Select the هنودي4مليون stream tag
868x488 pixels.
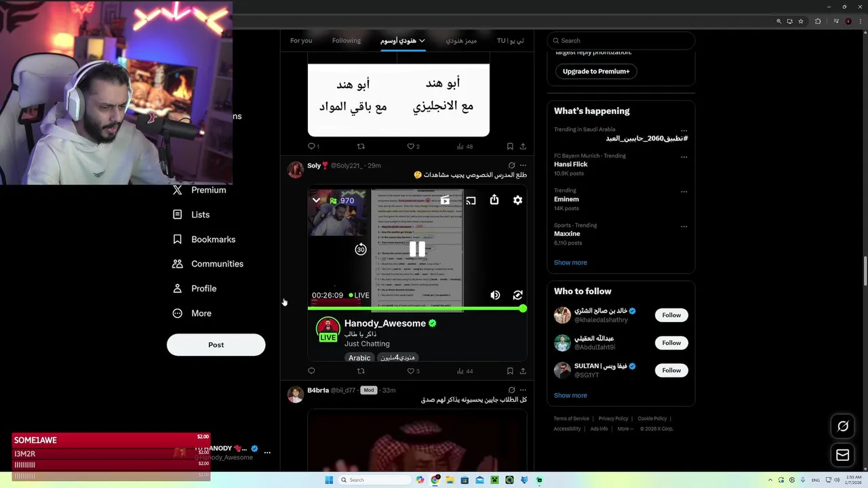pyautogui.click(x=397, y=358)
